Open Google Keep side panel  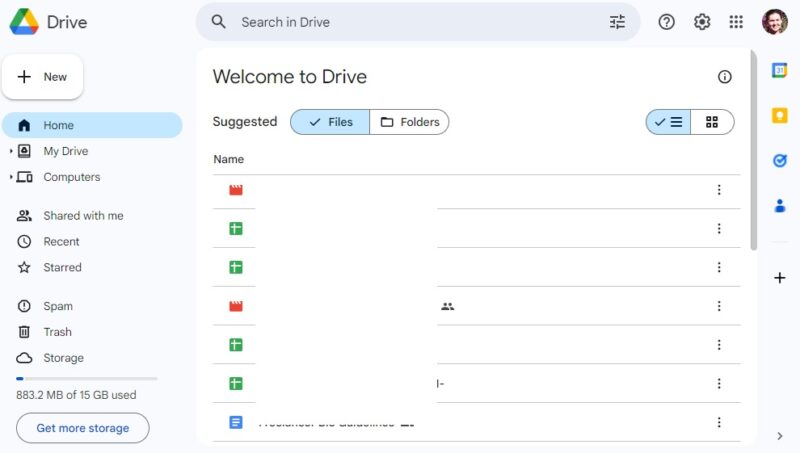click(780, 115)
